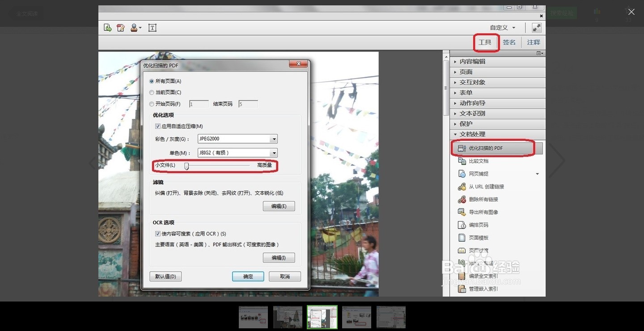Open the second thumbnail in bottom strip
Screen dimensions: 644x331
coord(288,317)
